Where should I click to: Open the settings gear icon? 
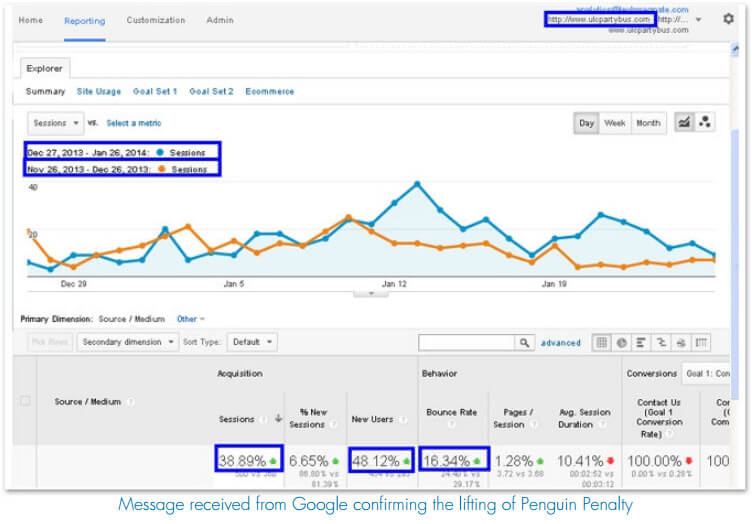[728, 19]
